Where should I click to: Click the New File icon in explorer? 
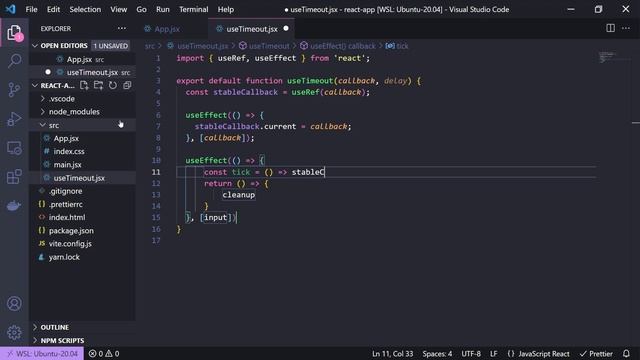[x=84, y=85]
